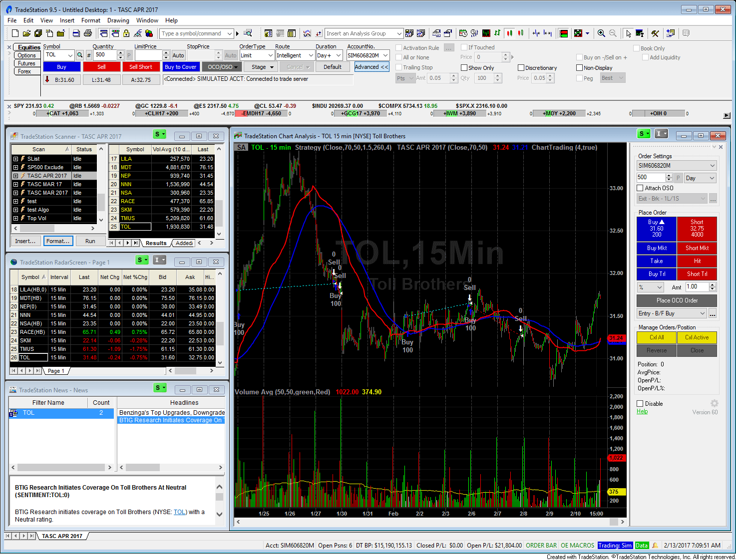This screenshot has width=736, height=560.
Task: Click the green S symbol-link button in Chart Analysis window
Action: pos(644,134)
